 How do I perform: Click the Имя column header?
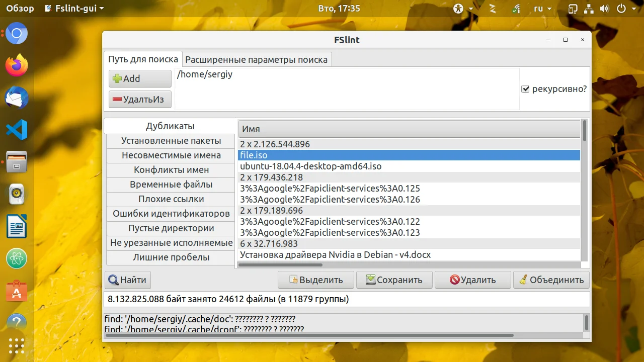[x=409, y=129]
